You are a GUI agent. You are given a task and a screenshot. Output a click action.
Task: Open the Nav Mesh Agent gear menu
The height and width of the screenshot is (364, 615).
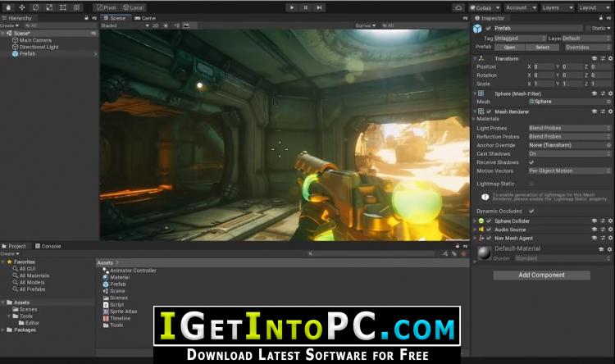[610, 238]
